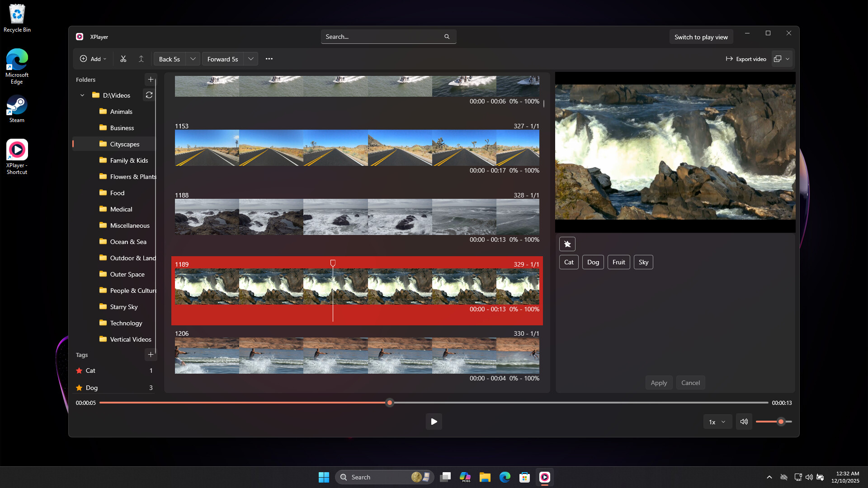Click the add folder plus icon
Screen dimensions: 868x488
click(151, 80)
